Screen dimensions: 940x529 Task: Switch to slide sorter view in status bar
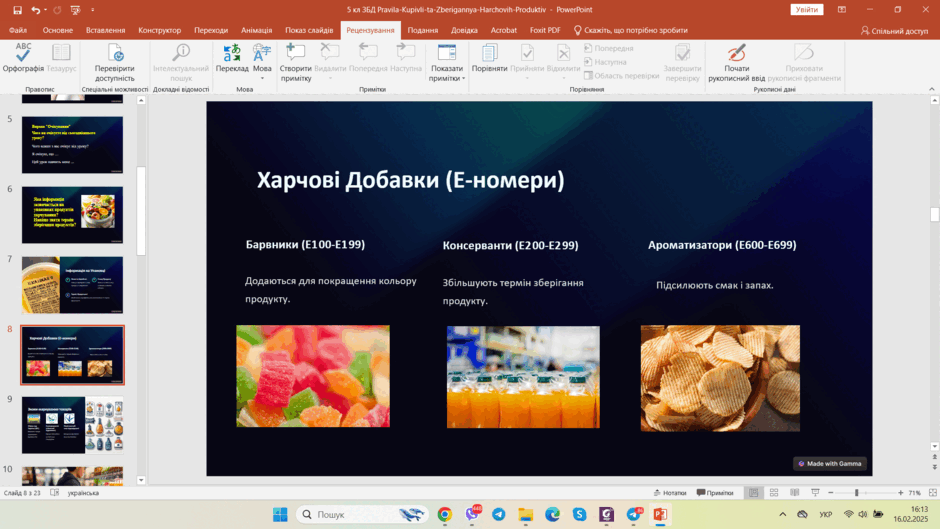click(x=774, y=492)
